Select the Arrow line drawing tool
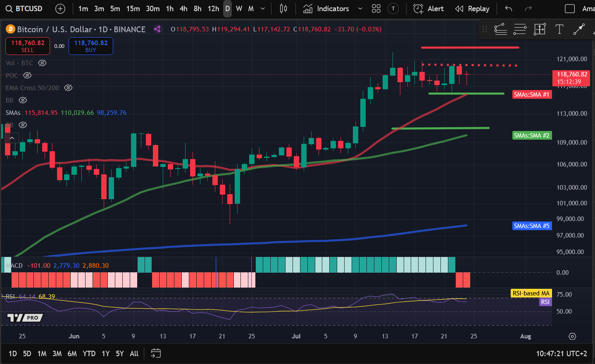 pyautogui.click(x=579, y=29)
